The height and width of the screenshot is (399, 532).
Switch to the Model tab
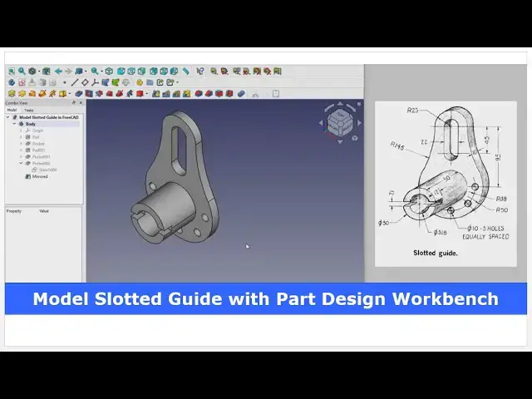12,110
